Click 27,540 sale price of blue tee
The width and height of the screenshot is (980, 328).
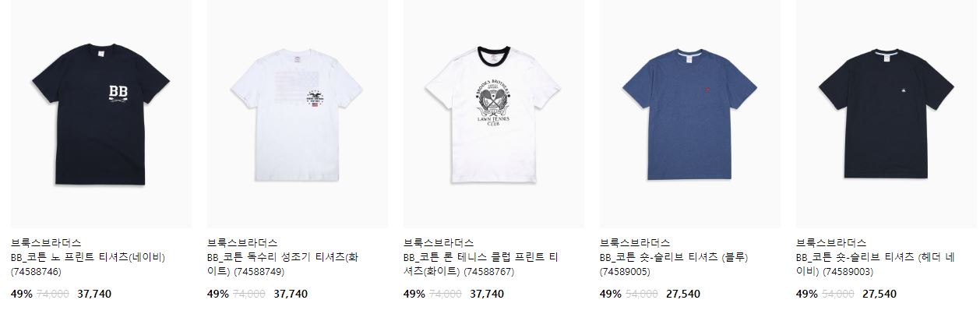click(x=684, y=294)
